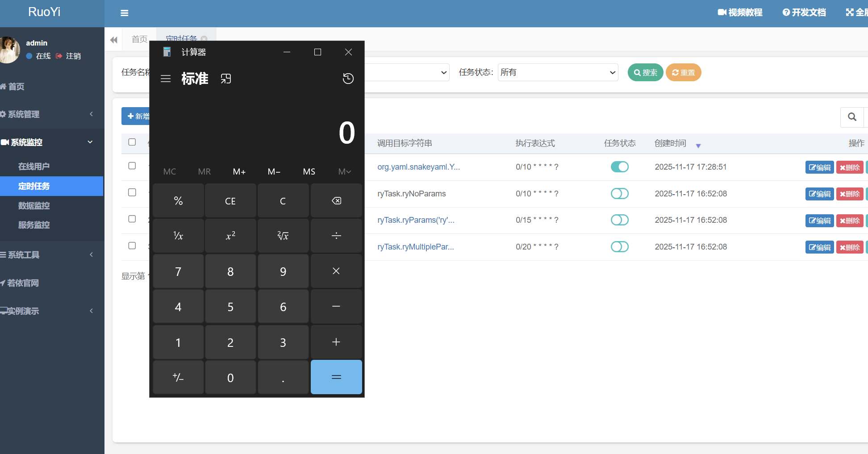Open the ryTask.ryMultiplePar... target link
The width and height of the screenshot is (868, 454).
[415, 247]
